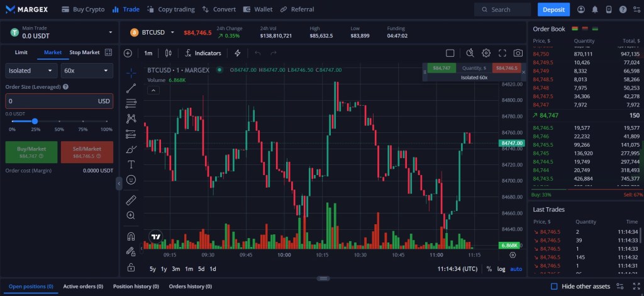
Task: Open the chart layout selector
Action: (x=450, y=53)
